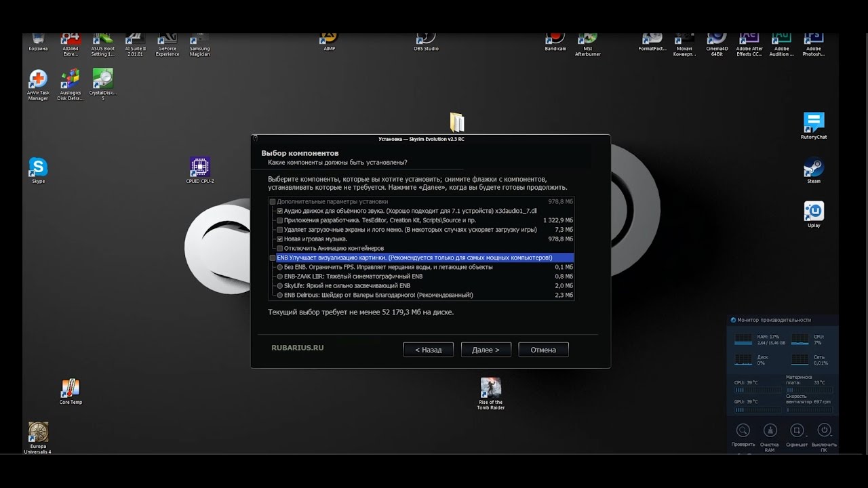Viewport: 868px width, 488px height.
Task: Click the CPU 39°C temperature bar
Action: coord(758,390)
